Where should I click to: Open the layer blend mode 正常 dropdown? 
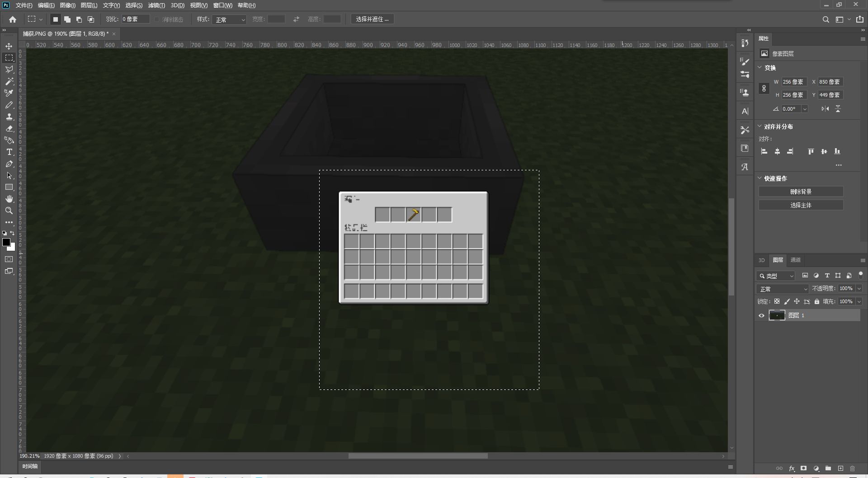point(783,289)
